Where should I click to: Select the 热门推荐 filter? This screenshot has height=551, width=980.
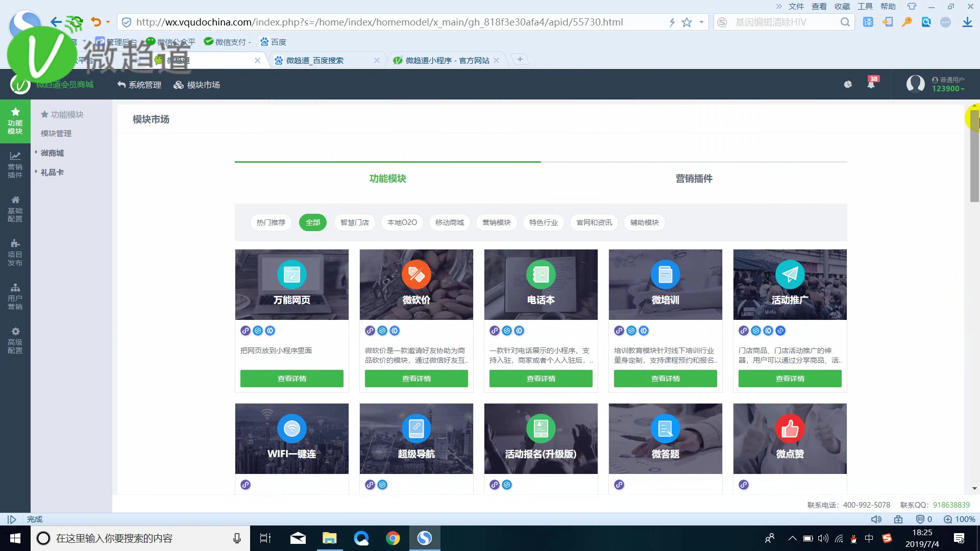(x=271, y=222)
